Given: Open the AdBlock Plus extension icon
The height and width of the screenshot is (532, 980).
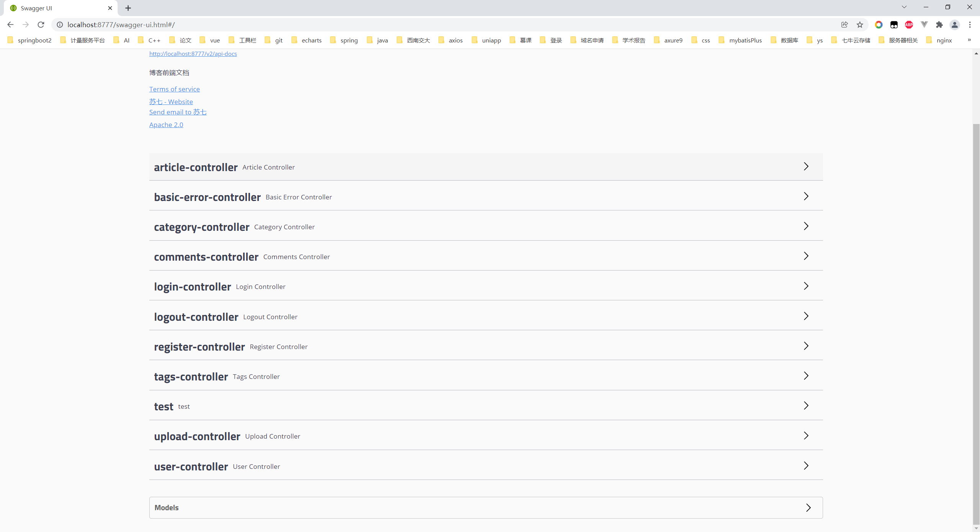Looking at the screenshot, I should coord(909,24).
